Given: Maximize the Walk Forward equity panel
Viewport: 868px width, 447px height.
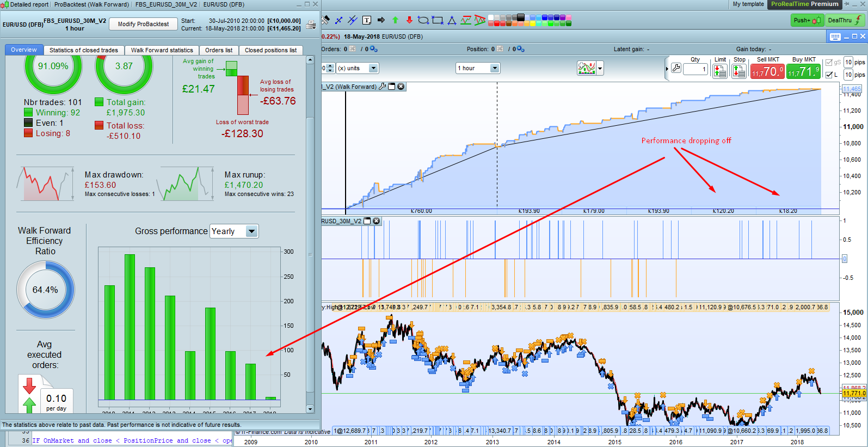Looking at the screenshot, I should [392, 87].
